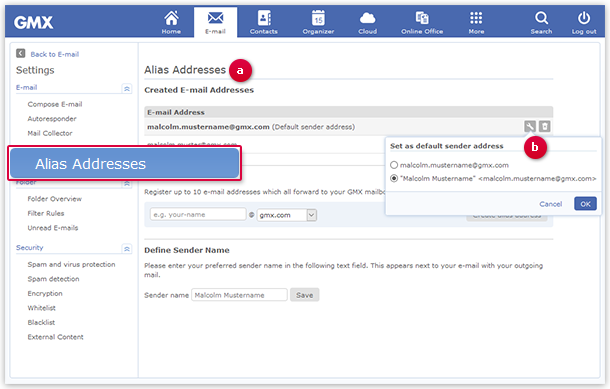Viewport: 610px width, 389px height.
Task: Click the wrench icon for malcolm.mustername@gmx.com
Action: tap(530, 126)
